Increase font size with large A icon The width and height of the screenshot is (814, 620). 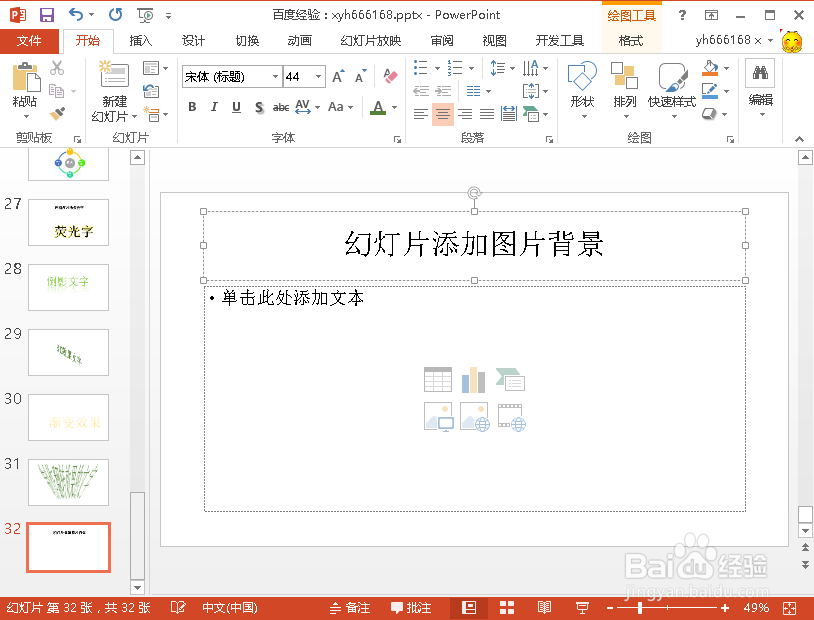point(338,76)
